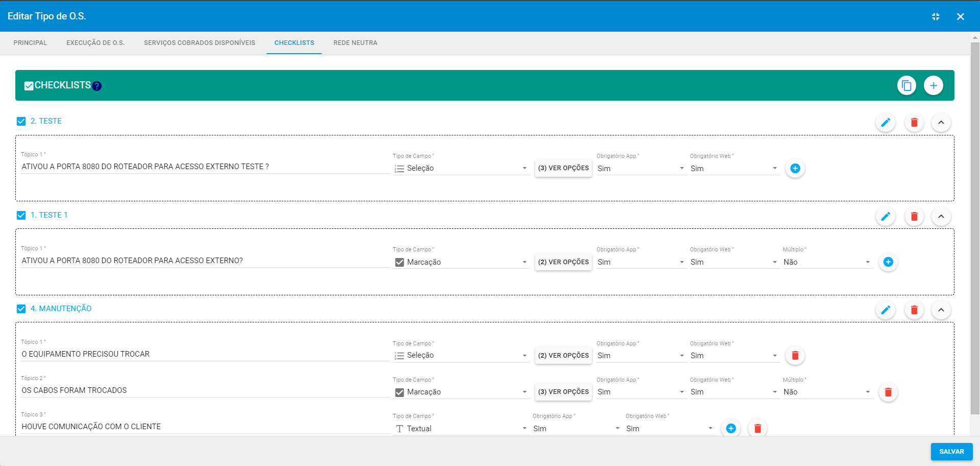Add topic after the 2. TESTE Tópico 1 row
The image size is (980, 466).
(x=795, y=168)
